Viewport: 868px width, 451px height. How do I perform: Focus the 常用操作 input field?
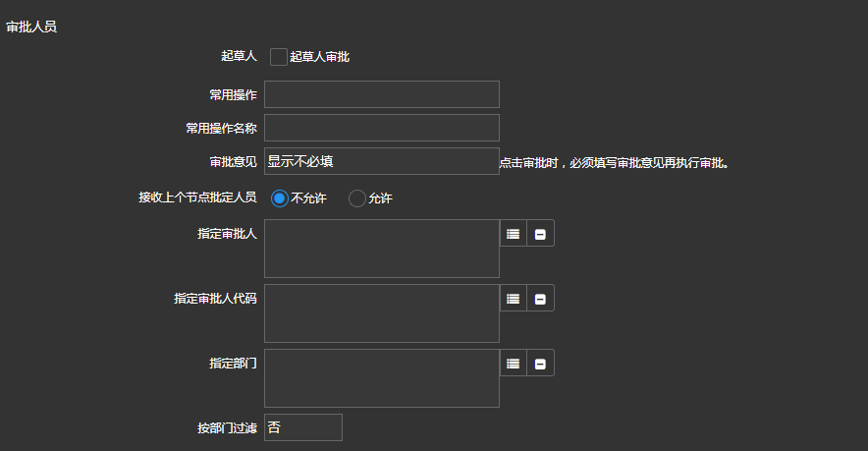tap(381, 94)
